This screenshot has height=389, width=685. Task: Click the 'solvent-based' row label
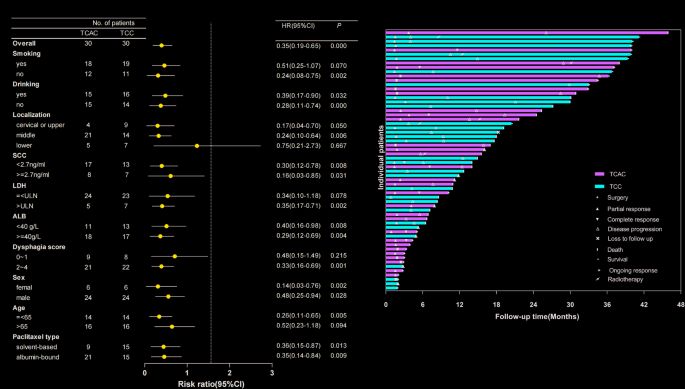(x=36, y=347)
